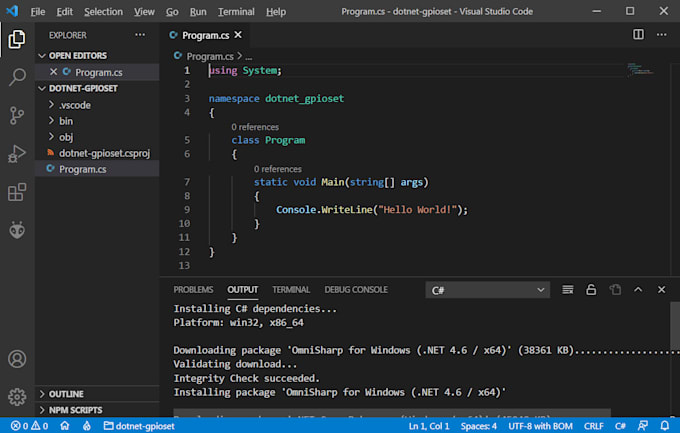Clear the output panel contents
680x433 pixels.
point(567,290)
